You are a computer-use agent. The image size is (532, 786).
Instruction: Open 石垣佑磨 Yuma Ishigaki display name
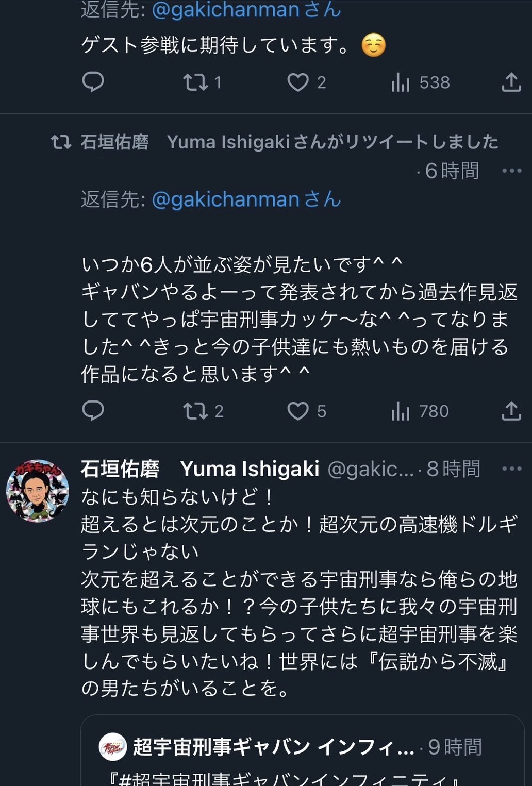(x=200, y=469)
